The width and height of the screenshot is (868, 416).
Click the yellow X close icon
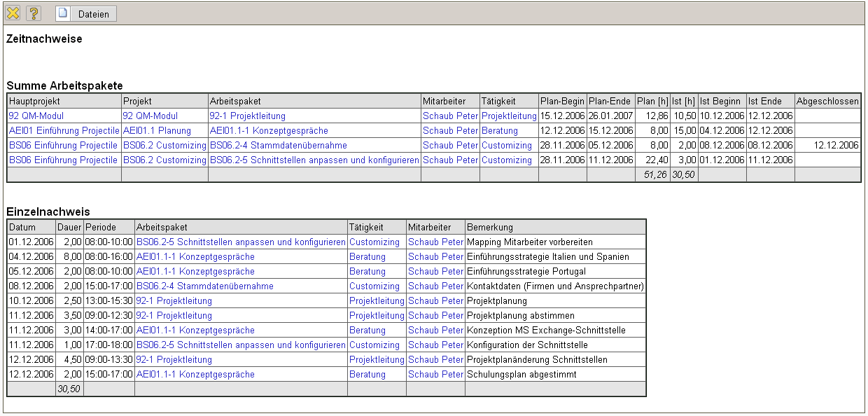point(13,13)
